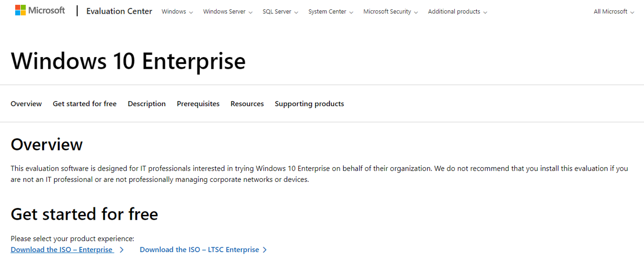Expand the Windows Server menu

pos(228,12)
